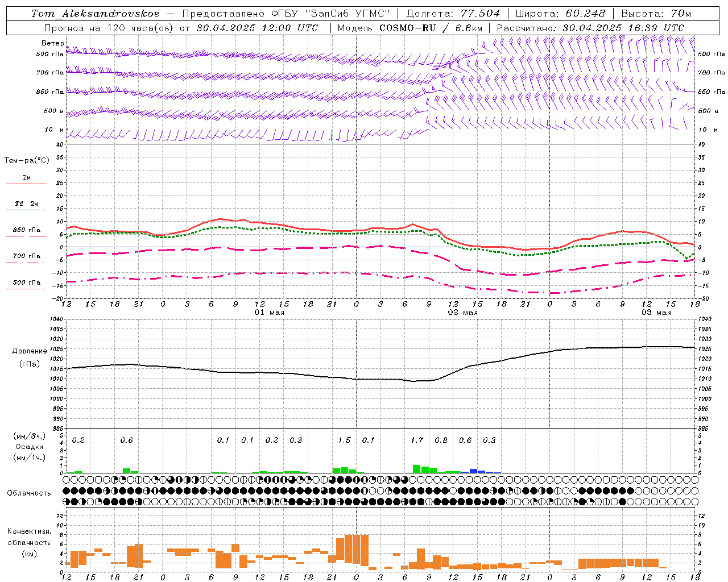This screenshot has width=728, height=582.
Task: Click the (гПа) unit under Давление
Action: point(30,364)
